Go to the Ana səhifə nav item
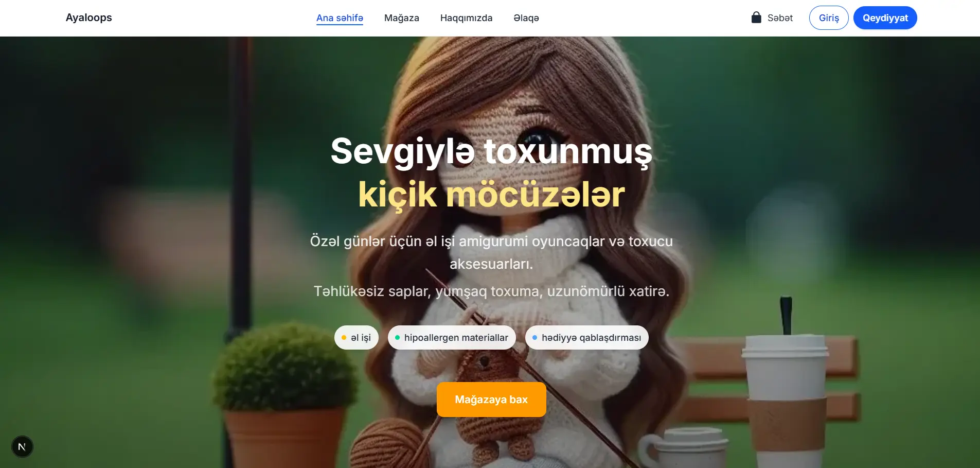The height and width of the screenshot is (468, 980). click(x=340, y=18)
